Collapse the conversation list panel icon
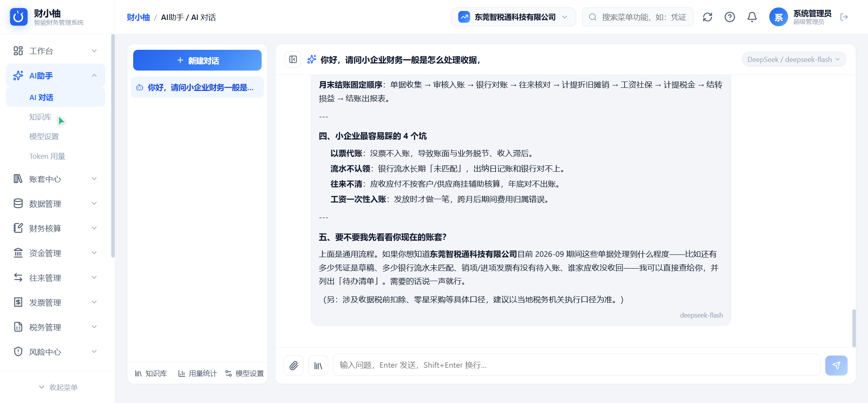Image resolution: width=868 pixels, height=403 pixels. click(x=293, y=60)
